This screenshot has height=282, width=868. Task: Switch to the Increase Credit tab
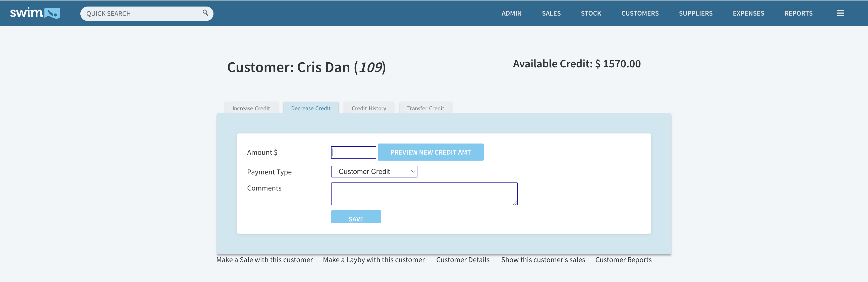click(x=251, y=108)
